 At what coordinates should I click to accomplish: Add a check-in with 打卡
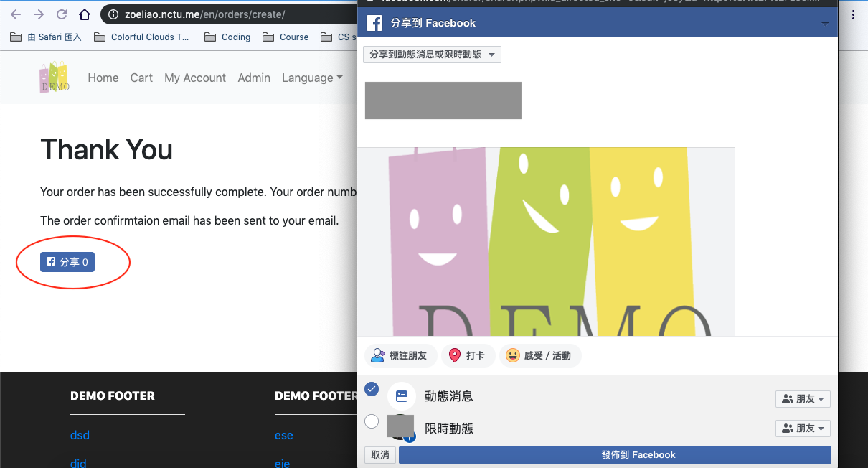467,355
